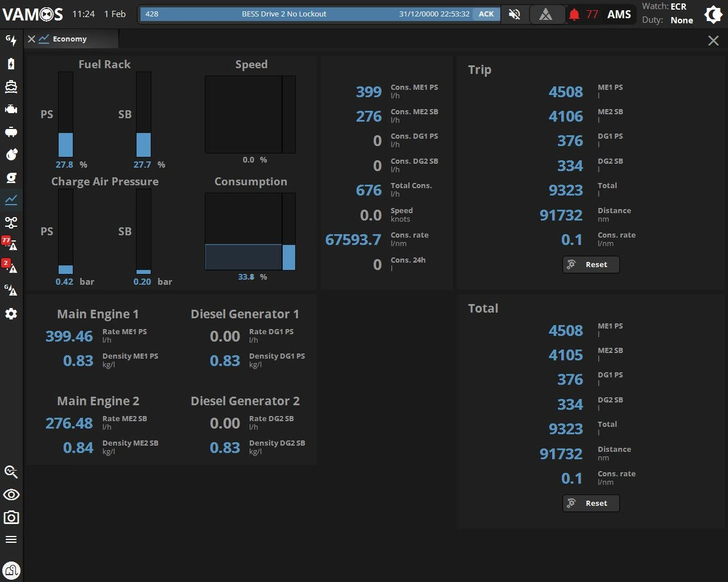Click the alarm count 77 in header
The width and height of the screenshot is (728, 582).
click(x=592, y=14)
